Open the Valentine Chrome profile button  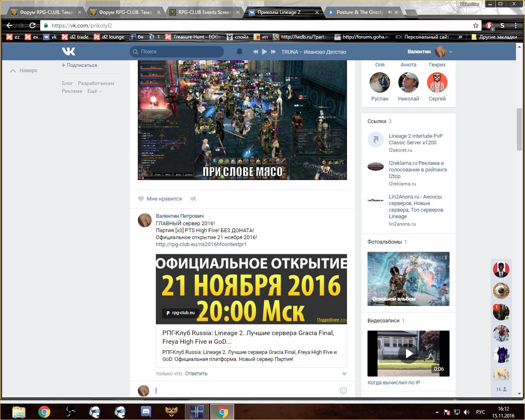click(x=470, y=4)
